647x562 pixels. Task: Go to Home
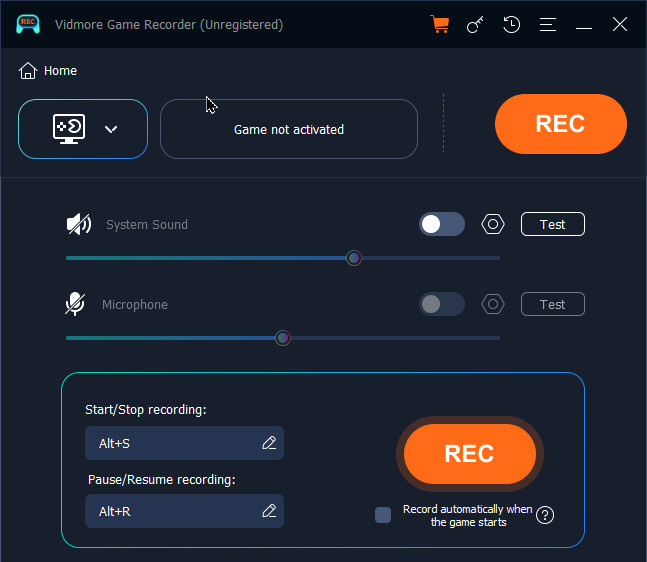click(x=48, y=71)
